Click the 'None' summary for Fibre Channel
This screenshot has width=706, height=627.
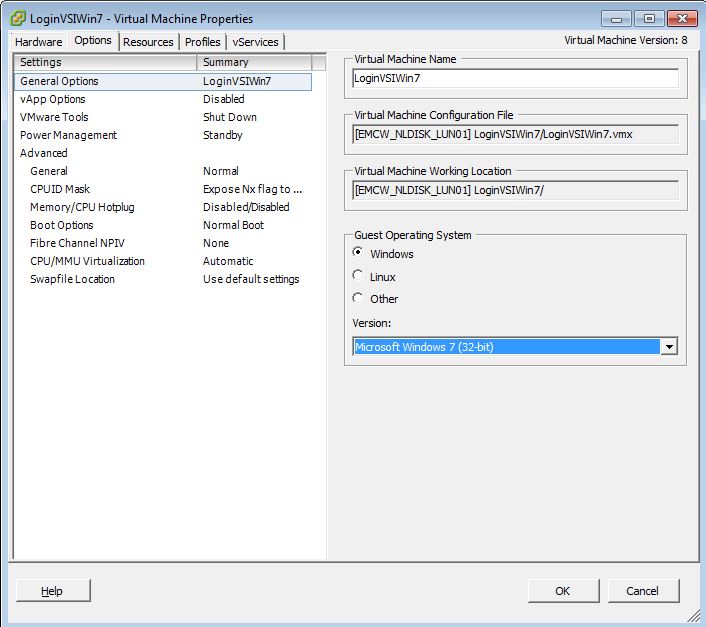pyautogui.click(x=216, y=243)
